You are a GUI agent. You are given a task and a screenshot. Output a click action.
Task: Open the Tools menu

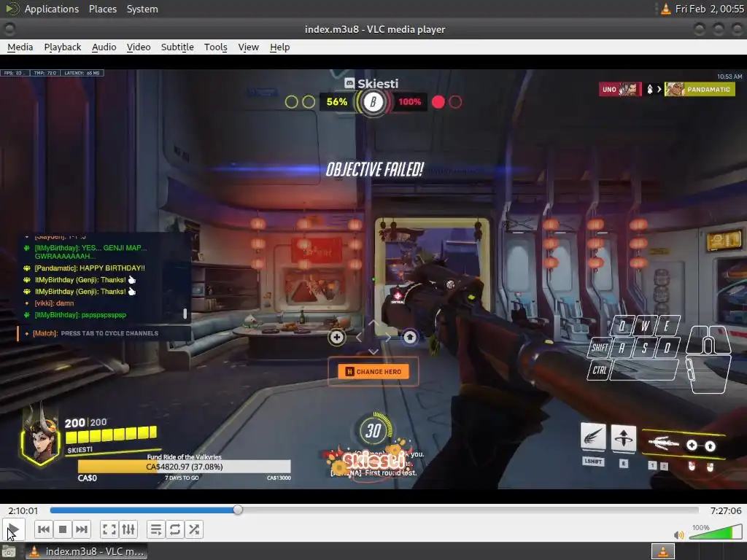pyautogui.click(x=215, y=47)
